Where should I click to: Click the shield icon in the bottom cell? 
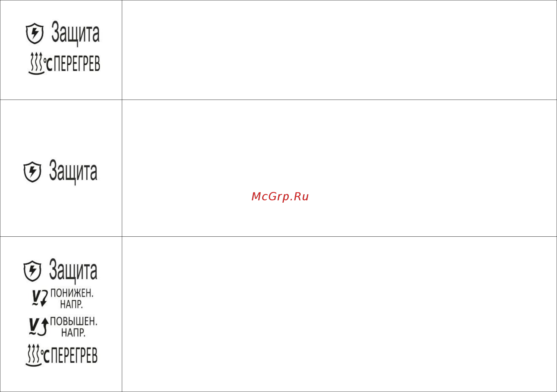[x=32, y=271]
